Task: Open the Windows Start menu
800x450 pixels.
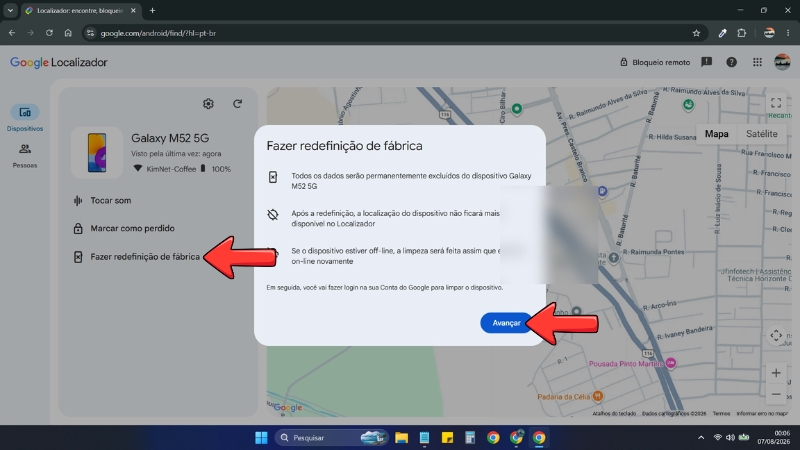Action: click(x=261, y=438)
